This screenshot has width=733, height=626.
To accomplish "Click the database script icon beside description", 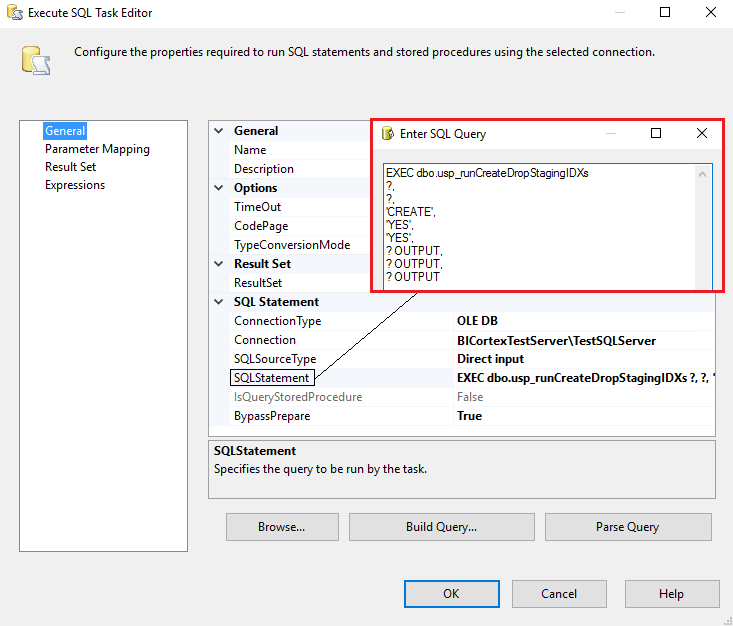I will tap(36, 60).
